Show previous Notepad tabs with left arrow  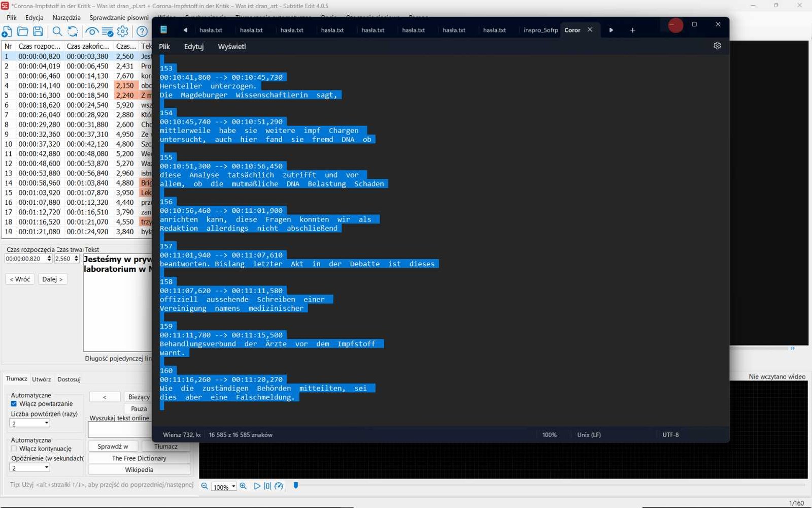click(x=185, y=30)
